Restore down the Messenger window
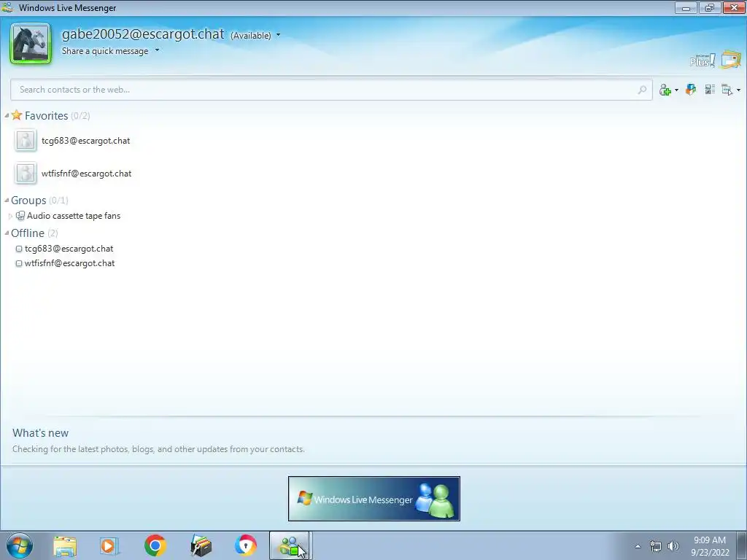Screen dimensions: 747x560 710,7
